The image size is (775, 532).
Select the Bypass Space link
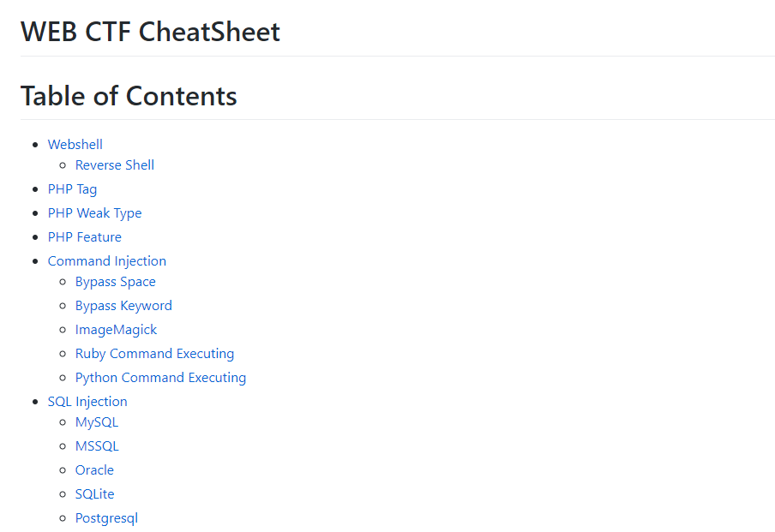(x=116, y=282)
